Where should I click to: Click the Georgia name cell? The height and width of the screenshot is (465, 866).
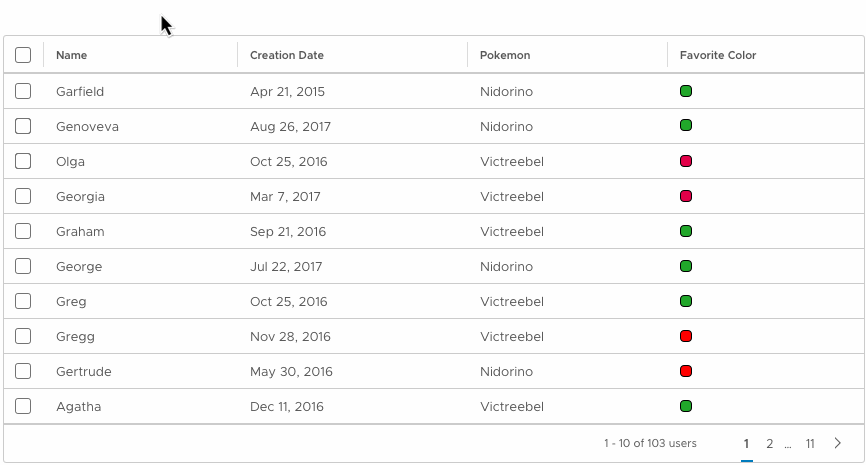[x=80, y=197]
